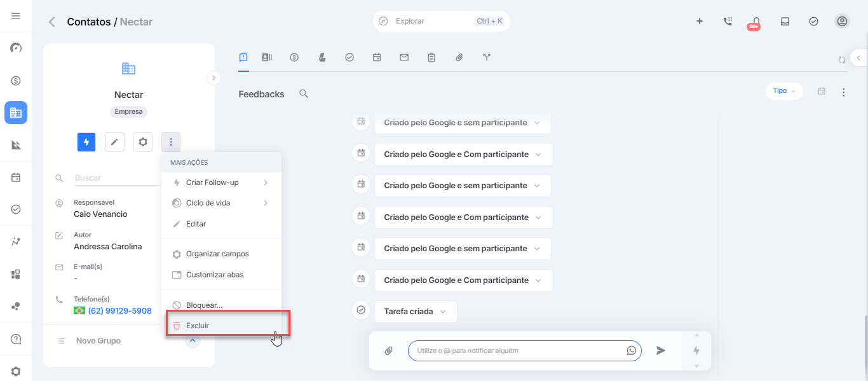Screen dimensions: 868x381
Task: Click the Andressa Carolina autor value
Action: pos(108,247)
